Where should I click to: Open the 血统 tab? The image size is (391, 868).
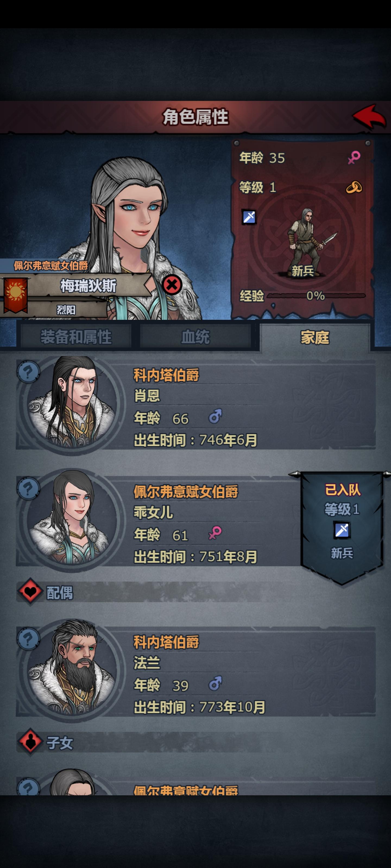click(195, 337)
